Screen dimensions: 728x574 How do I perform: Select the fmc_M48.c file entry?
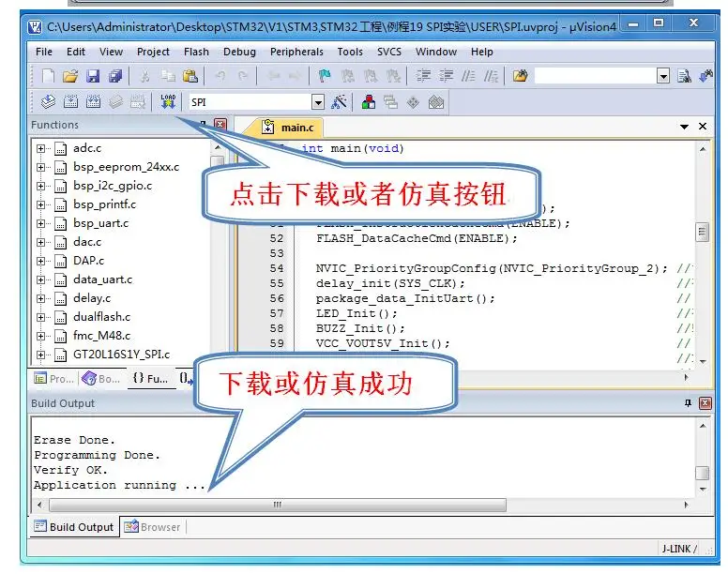tap(101, 336)
